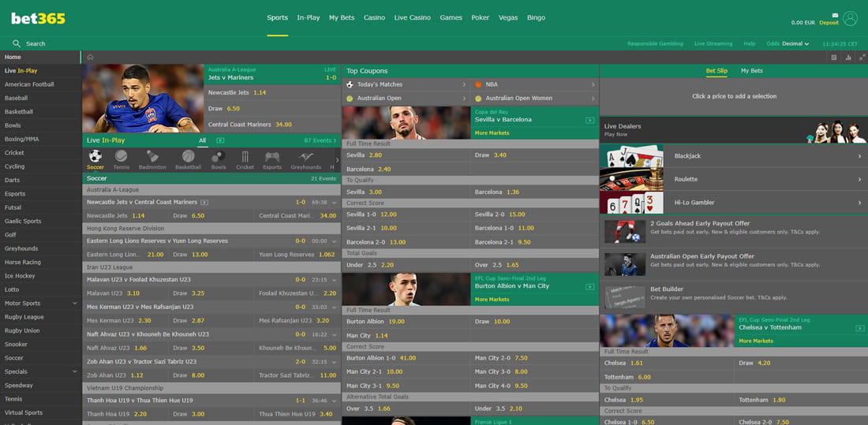
Task: Open More Markets for Chelsea v Tottenham
Action: point(756,341)
